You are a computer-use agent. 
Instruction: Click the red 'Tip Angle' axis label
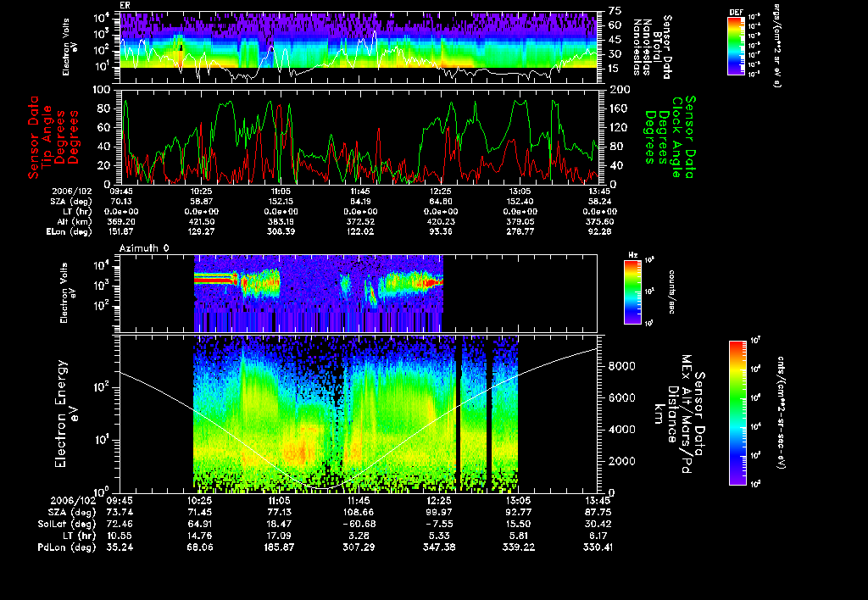(x=47, y=136)
